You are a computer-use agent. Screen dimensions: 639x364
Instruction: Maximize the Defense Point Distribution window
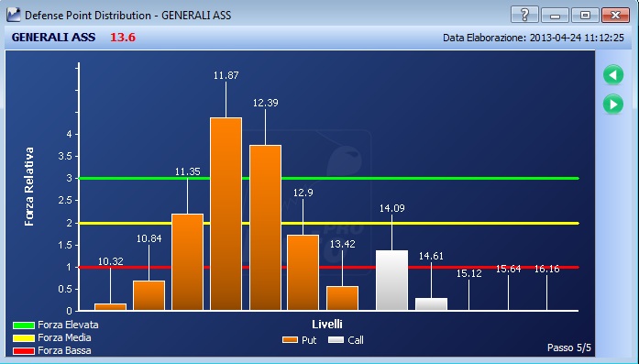[x=585, y=15]
